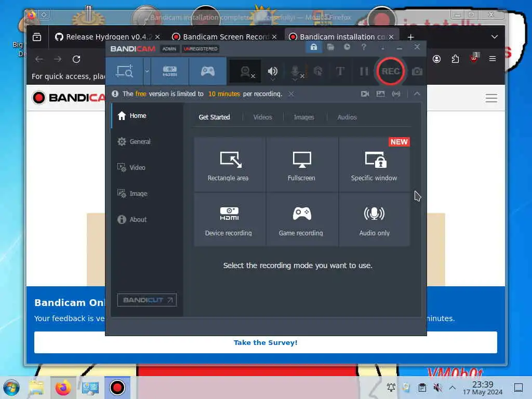Reload the page in Firefox
Screen dimensions: 532x399
coord(76,59)
